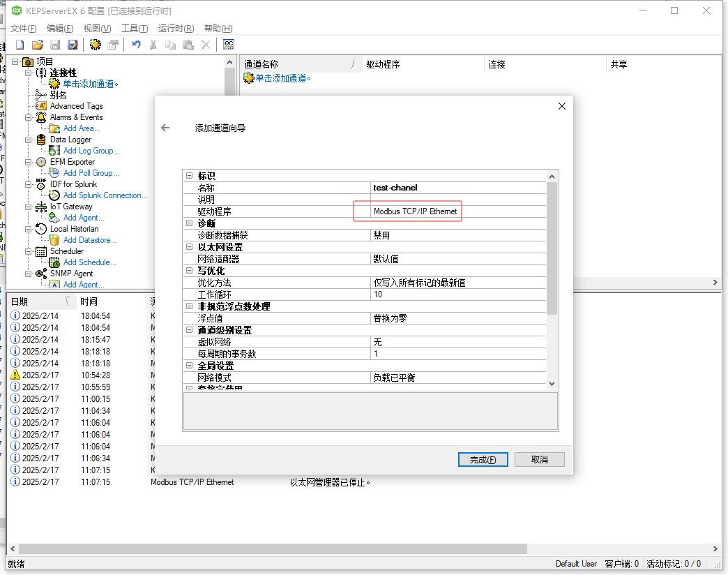The image size is (728, 575).
Task: Open the 帮助(H) menu
Action: [x=218, y=29]
